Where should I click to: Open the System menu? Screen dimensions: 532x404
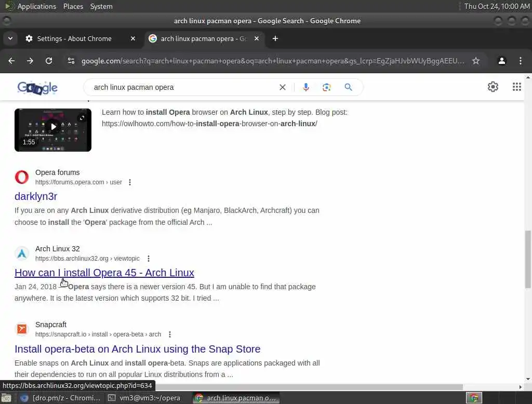(x=101, y=6)
